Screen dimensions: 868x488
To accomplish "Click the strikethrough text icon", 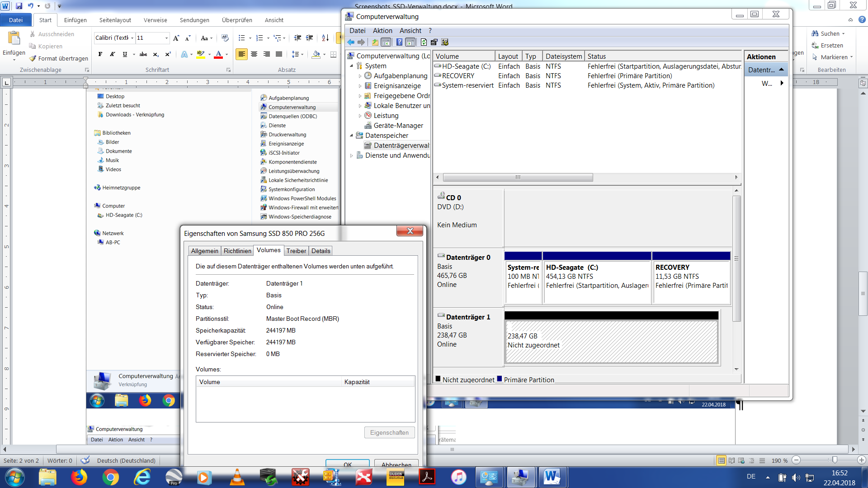I will (x=143, y=54).
